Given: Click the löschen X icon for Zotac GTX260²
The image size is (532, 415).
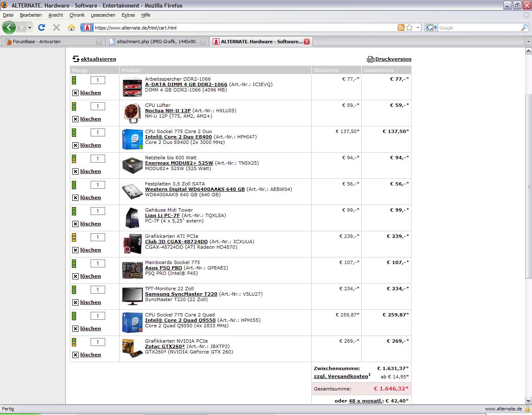Looking at the screenshot, I should [x=75, y=355].
